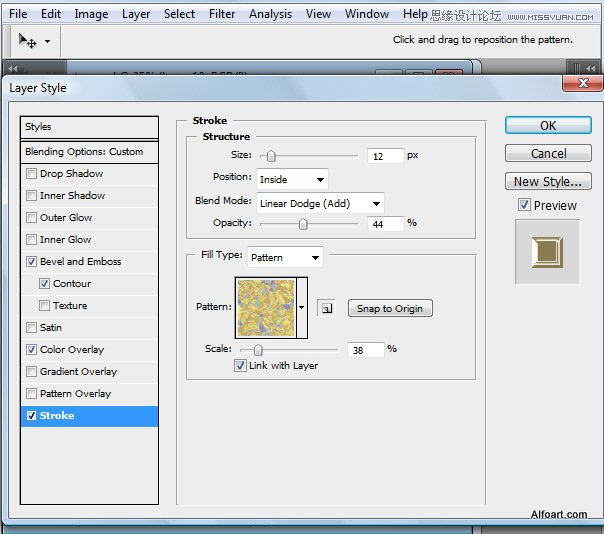This screenshot has height=534, width=604.
Task: Open the Layer menu
Action: click(x=136, y=14)
